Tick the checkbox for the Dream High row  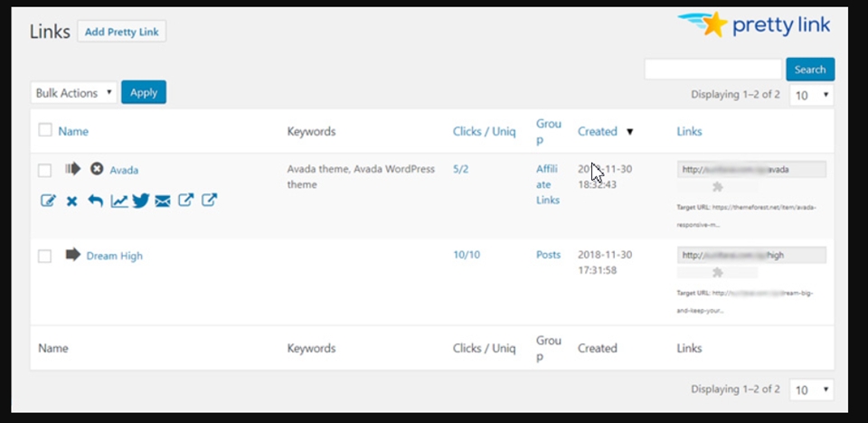tap(45, 256)
